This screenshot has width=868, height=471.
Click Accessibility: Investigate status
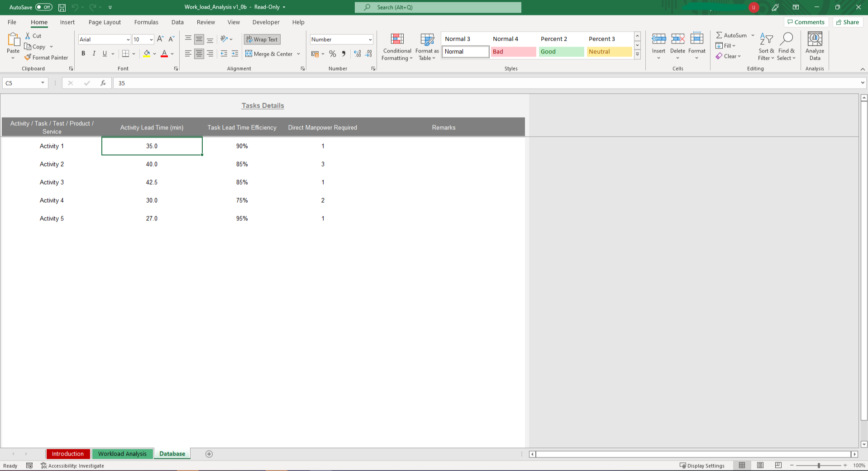pyautogui.click(x=72, y=466)
